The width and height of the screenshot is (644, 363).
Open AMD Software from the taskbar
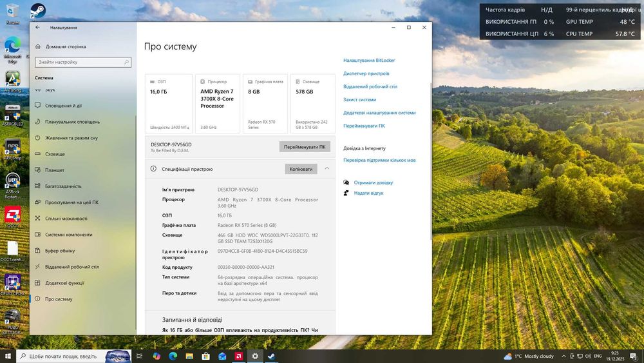coord(239,356)
